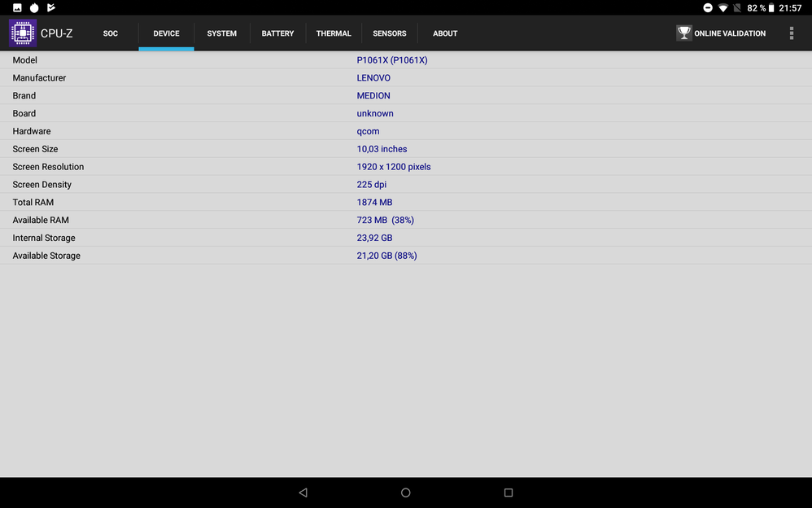Show the SENSORS tab
Image resolution: width=812 pixels, height=508 pixels.
[x=390, y=33]
